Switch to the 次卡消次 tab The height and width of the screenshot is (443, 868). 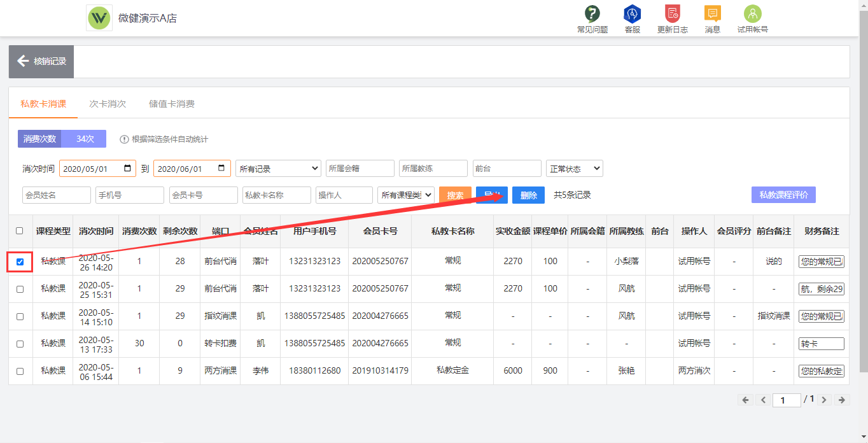[107, 104]
